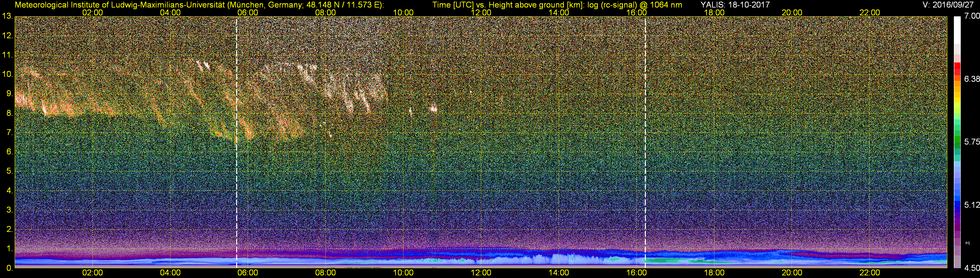The width and height of the screenshot is (980, 278).
Task: Click the 6 km height axis label
Action: (x=9, y=152)
